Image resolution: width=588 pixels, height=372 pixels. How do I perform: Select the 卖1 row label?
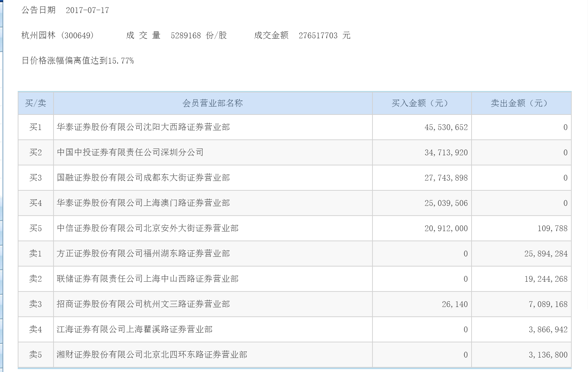pyautogui.click(x=36, y=254)
